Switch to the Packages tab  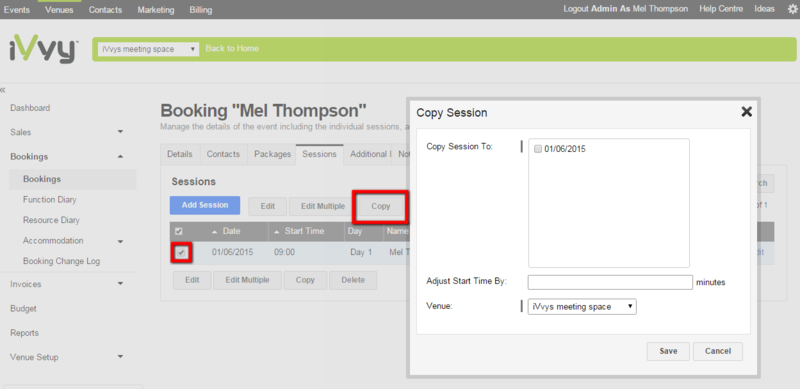(272, 154)
